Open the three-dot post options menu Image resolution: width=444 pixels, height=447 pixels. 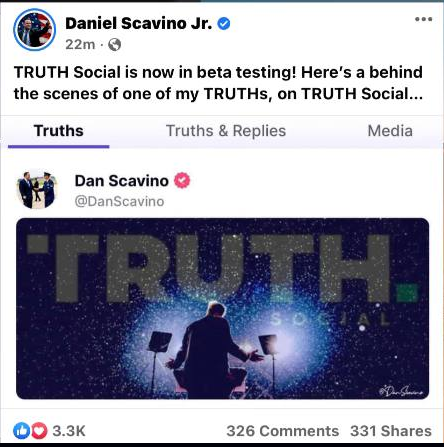point(423,19)
